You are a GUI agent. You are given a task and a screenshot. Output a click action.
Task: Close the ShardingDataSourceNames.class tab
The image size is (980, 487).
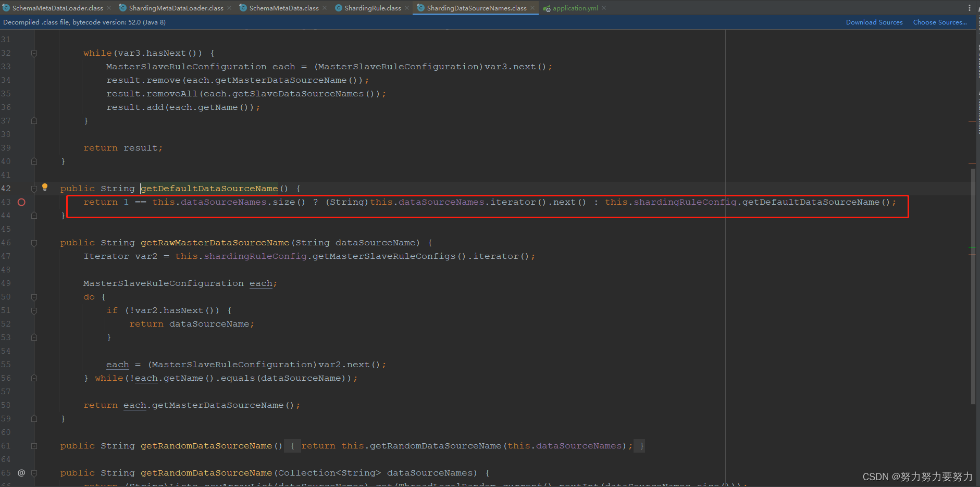click(x=532, y=8)
